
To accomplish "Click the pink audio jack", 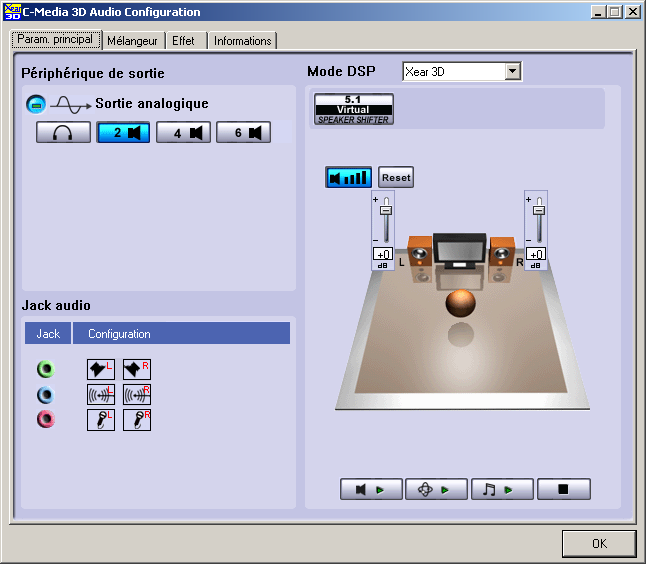I will pos(46,419).
